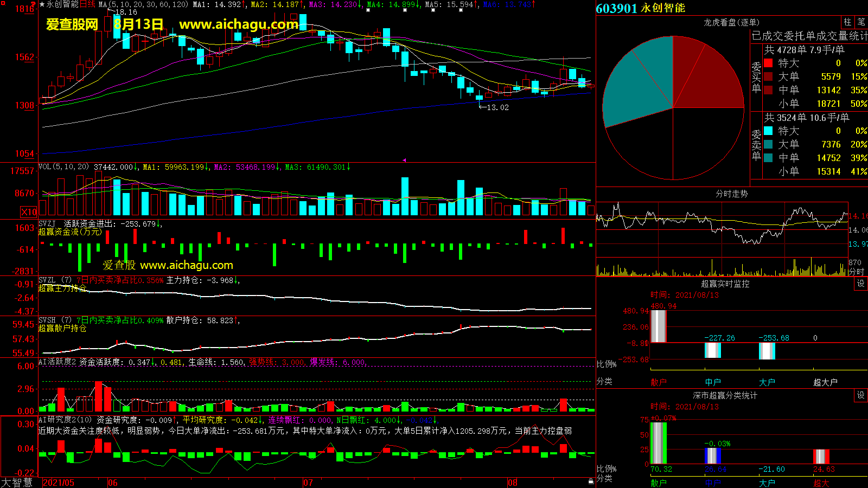Click the red 特大 buy-order legend square
Screen dimensions: 868x488
click(x=768, y=63)
